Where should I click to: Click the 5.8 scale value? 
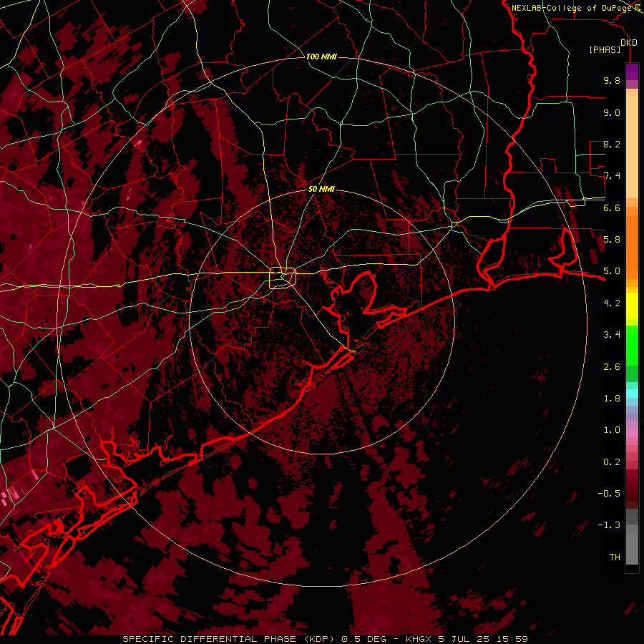612,240
